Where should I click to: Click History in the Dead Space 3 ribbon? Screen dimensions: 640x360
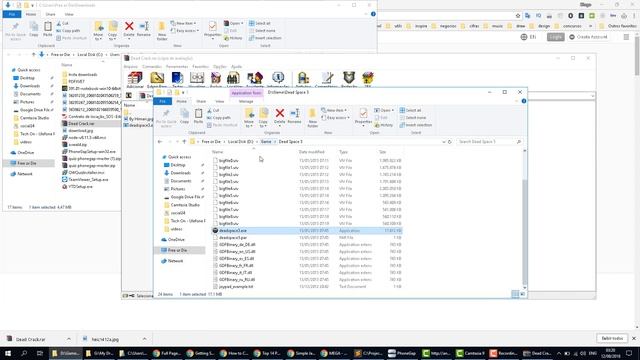pos(384,125)
